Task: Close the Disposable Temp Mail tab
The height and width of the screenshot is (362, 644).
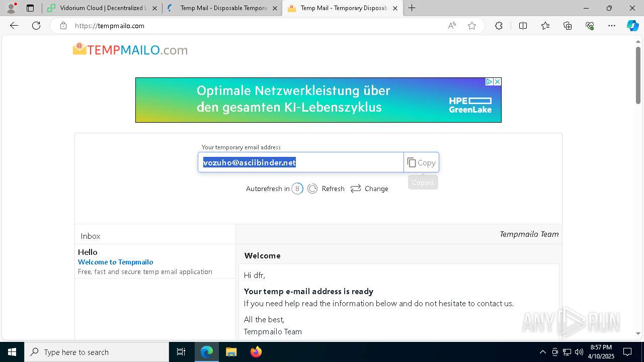Action: 275,8
